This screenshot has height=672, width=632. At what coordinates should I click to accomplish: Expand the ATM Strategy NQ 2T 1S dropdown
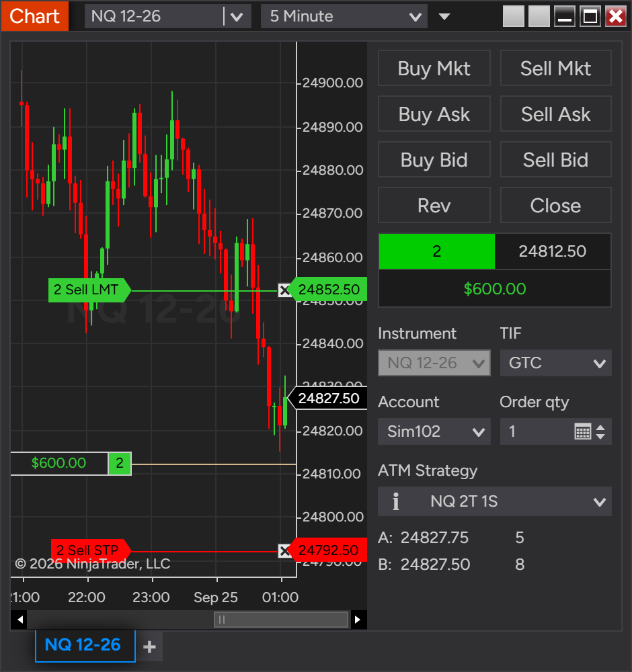pos(494,501)
